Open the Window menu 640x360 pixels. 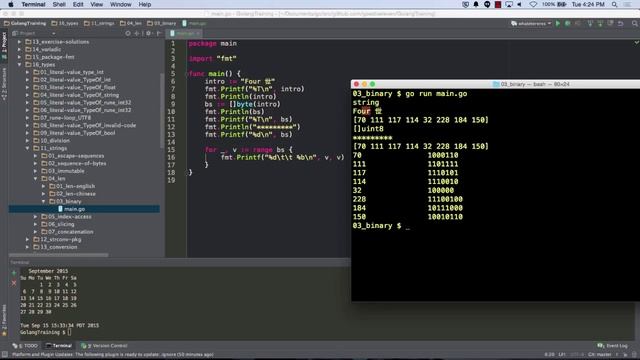(120, 4)
